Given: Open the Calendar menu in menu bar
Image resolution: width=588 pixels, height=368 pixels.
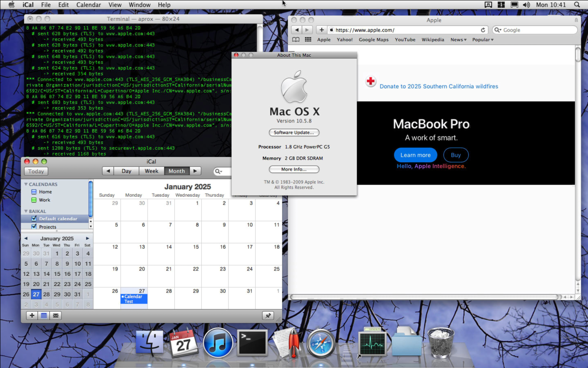Looking at the screenshot, I should pos(88,5).
